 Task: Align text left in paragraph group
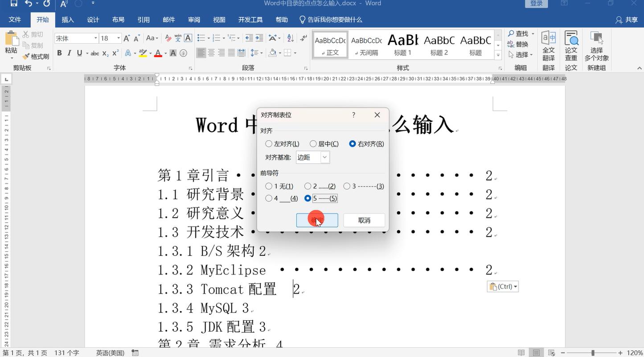(201, 53)
